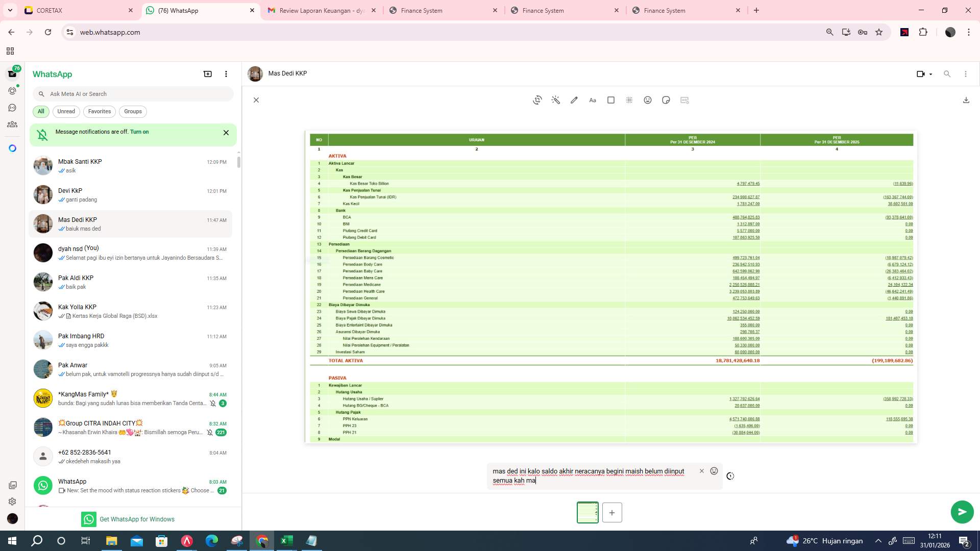Start a video call with Mas Dedi KKP
Screen dimensions: 980x551
tap(921, 73)
